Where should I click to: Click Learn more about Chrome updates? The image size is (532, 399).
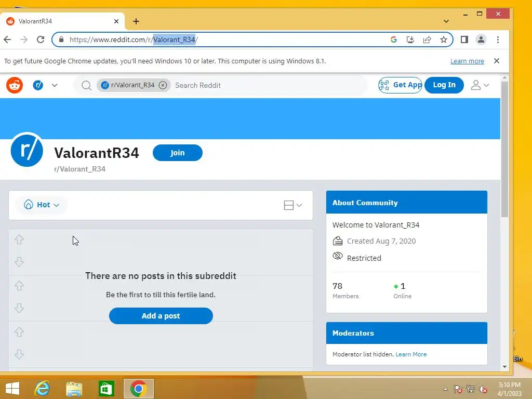click(467, 61)
